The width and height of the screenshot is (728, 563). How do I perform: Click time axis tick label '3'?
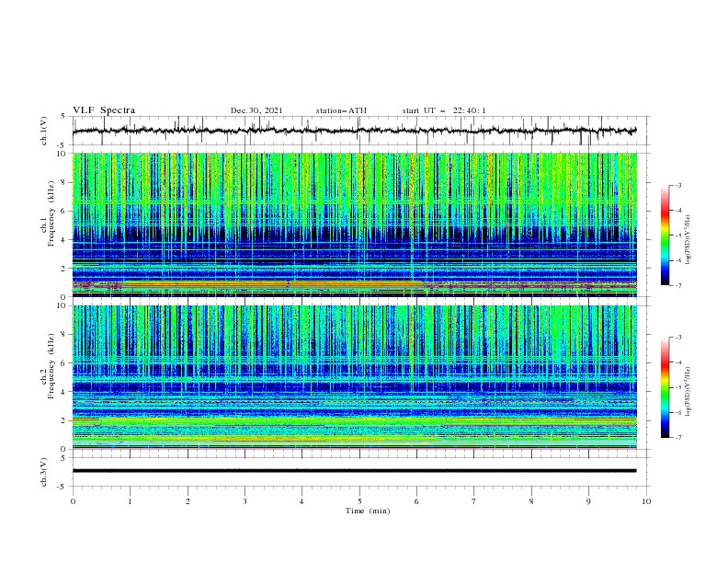(x=245, y=501)
